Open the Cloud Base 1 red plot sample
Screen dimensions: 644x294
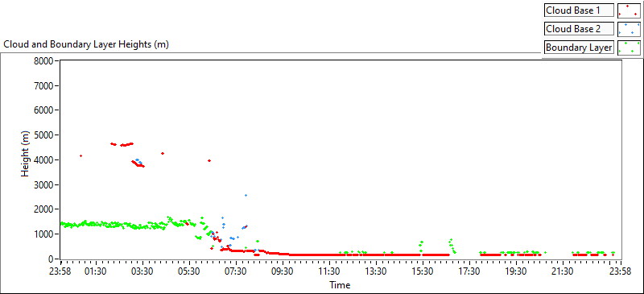(x=629, y=10)
